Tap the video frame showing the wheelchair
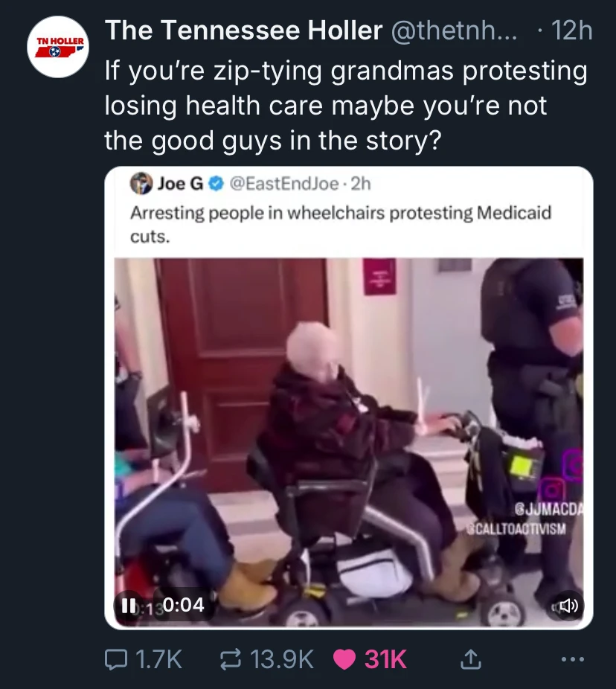Viewport: 616px width, 689px height. (x=349, y=442)
